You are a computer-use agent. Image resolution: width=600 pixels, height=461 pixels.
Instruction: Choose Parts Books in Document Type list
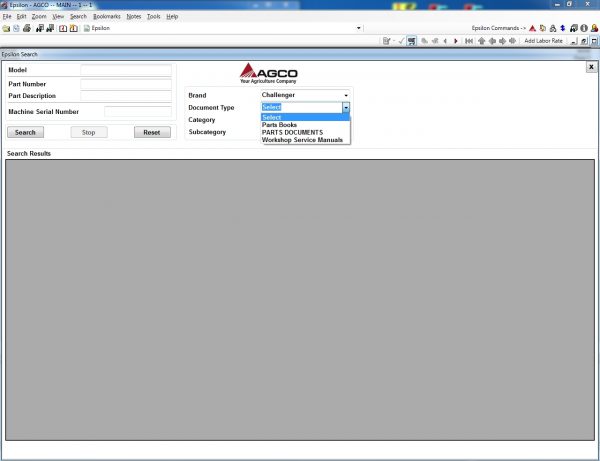click(305, 125)
